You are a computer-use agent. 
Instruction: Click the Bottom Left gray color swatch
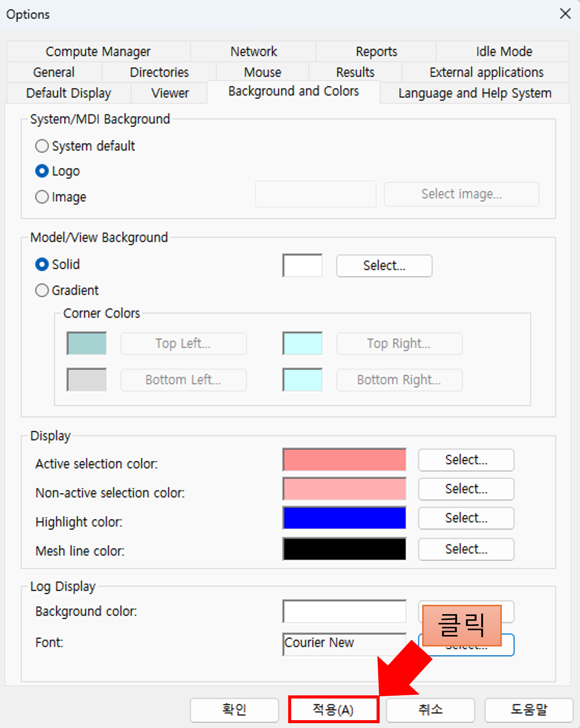pyautogui.click(x=87, y=380)
